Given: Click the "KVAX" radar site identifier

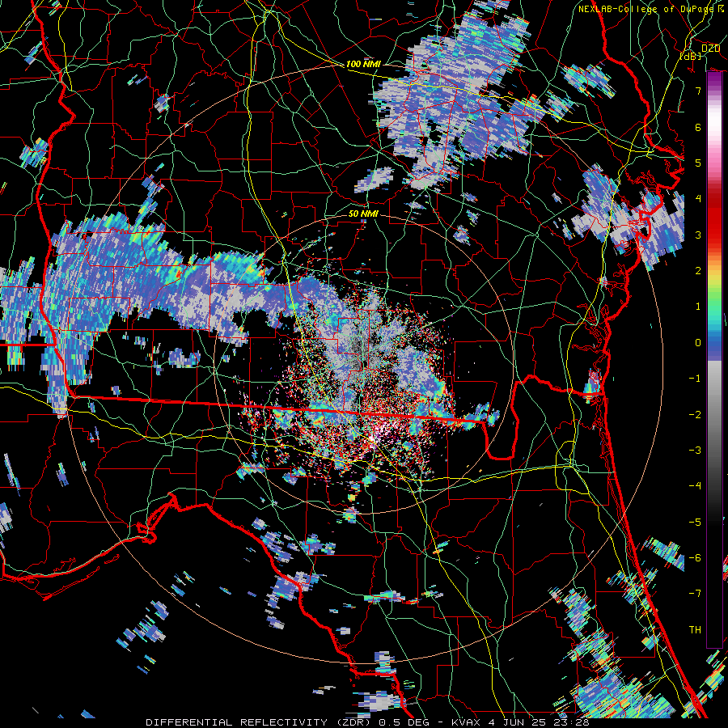Looking at the screenshot, I should [467, 722].
